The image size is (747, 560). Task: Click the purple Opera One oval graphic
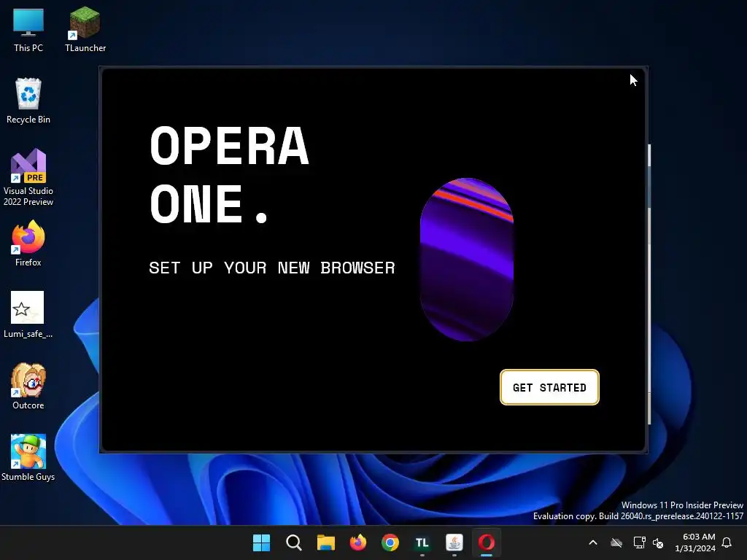pos(467,260)
